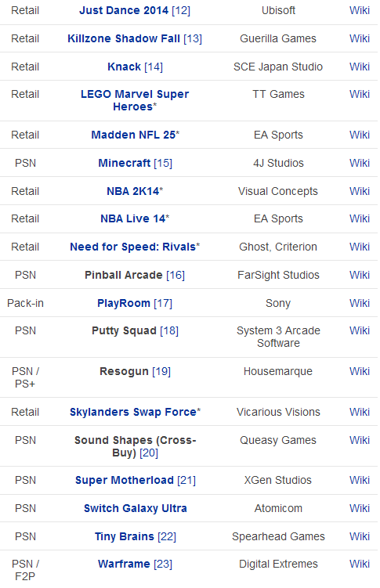The image size is (380, 588).
Task: Select the Madden NFL 25 link
Action: [133, 135]
